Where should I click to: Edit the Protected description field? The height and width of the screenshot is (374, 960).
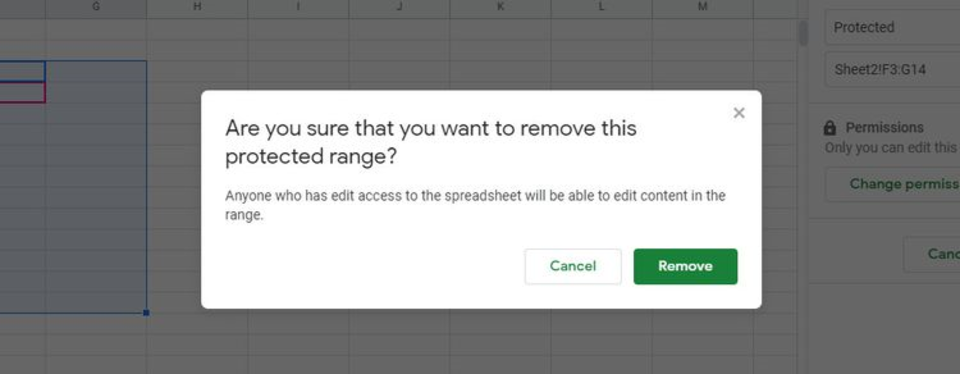click(x=894, y=28)
